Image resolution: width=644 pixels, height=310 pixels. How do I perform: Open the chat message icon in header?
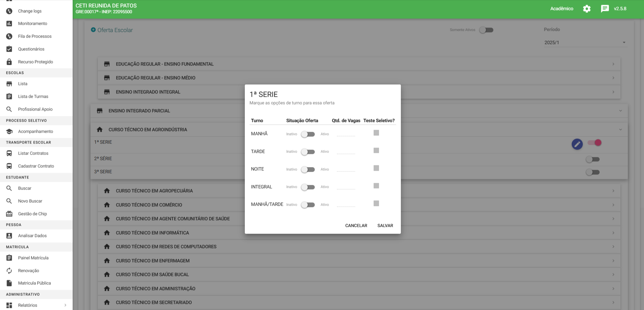point(605,9)
